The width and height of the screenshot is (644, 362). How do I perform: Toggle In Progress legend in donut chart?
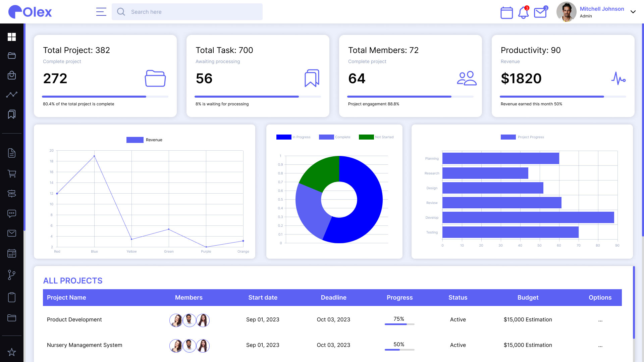coord(293,137)
